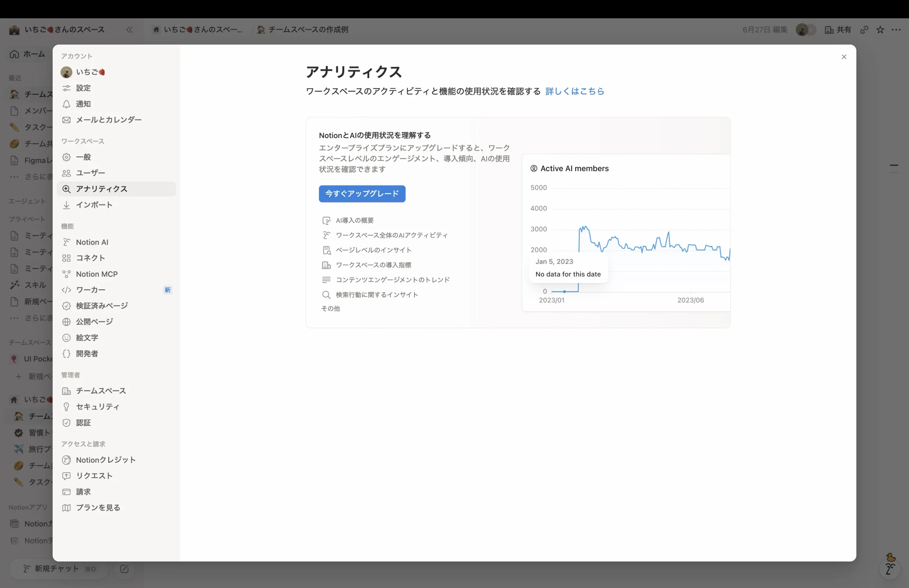Click the コネクト grid icon

tap(67, 258)
